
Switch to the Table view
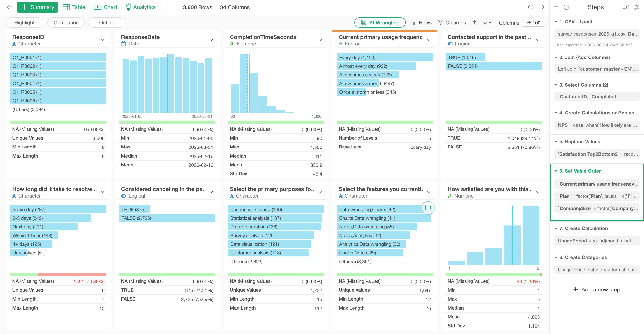[x=74, y=7]
